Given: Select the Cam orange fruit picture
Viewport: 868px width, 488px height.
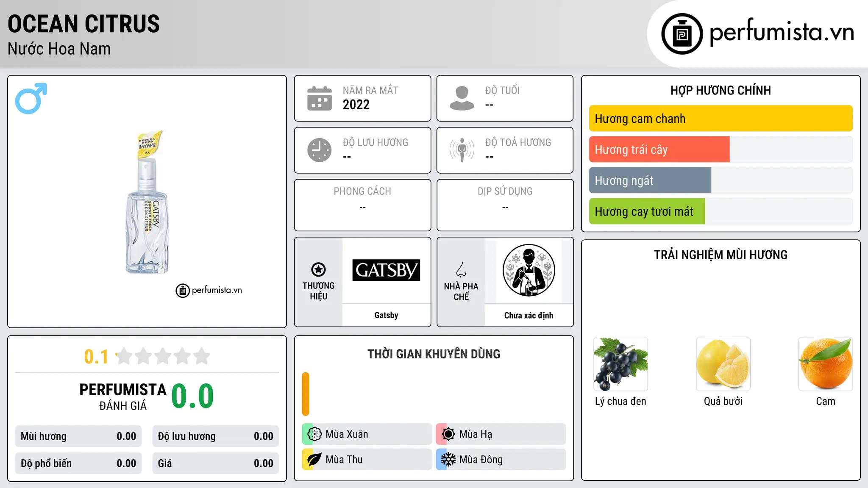Looking at the screenshot, I should click(826, 364).
